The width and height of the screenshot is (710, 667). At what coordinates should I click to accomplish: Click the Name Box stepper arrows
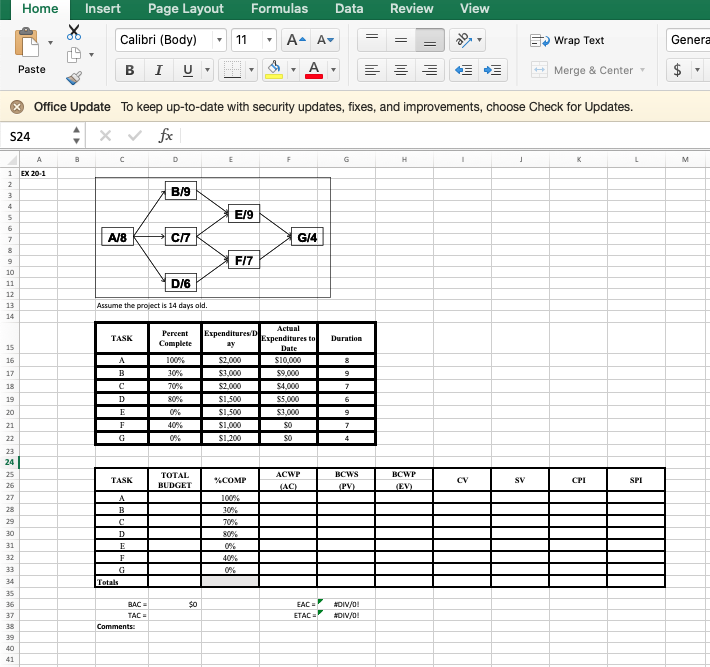[76, 135]
